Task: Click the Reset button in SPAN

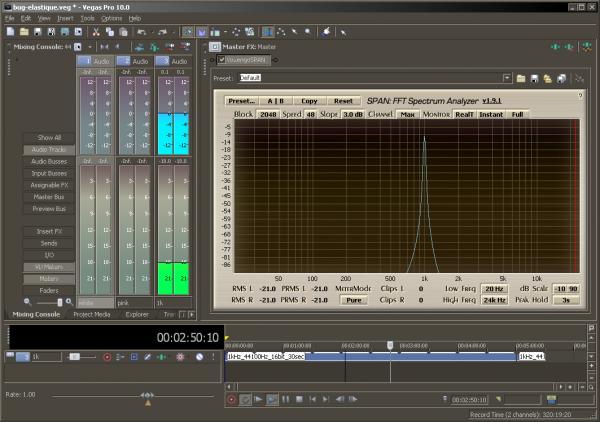Action: pos(343,101)
